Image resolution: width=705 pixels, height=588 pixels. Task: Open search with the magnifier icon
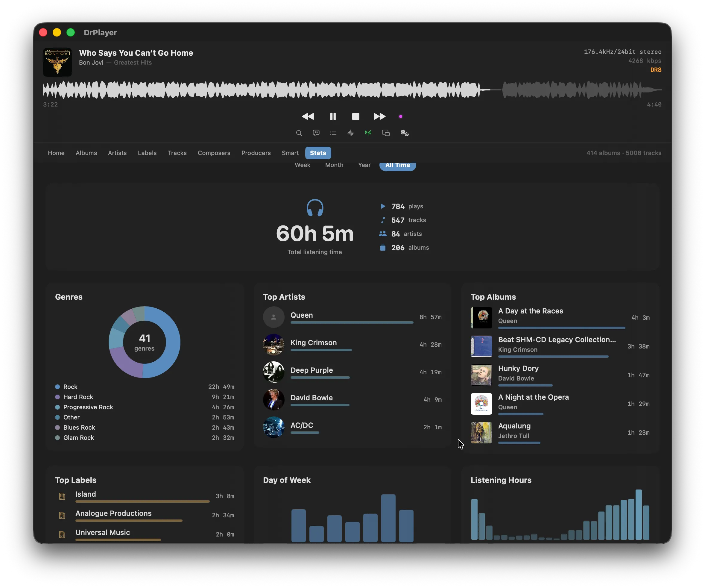299,133
